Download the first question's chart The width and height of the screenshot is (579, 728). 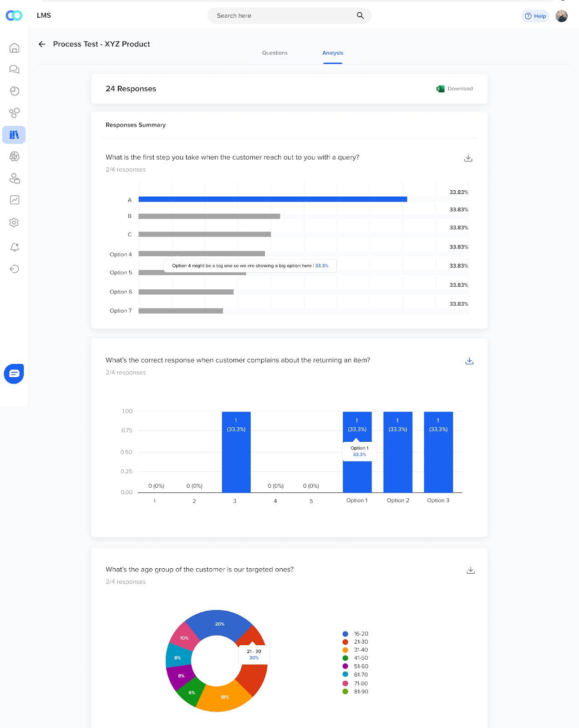(x=468, y=158)
